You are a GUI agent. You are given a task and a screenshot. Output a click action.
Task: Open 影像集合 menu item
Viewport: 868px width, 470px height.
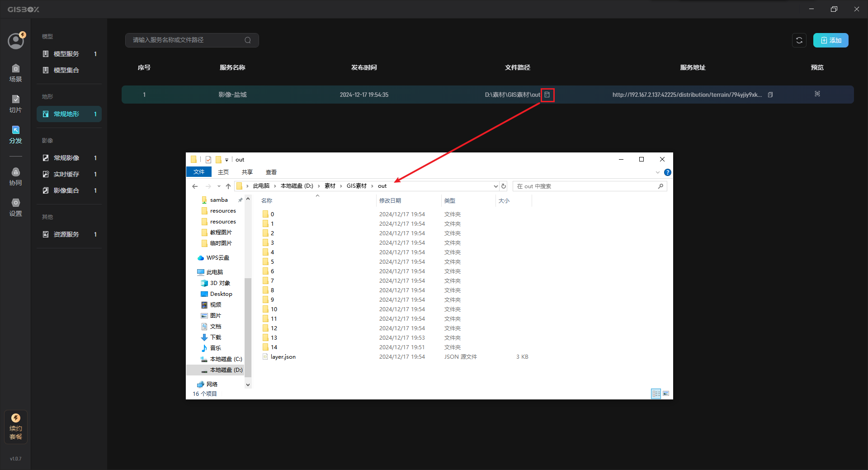[69, 190]
